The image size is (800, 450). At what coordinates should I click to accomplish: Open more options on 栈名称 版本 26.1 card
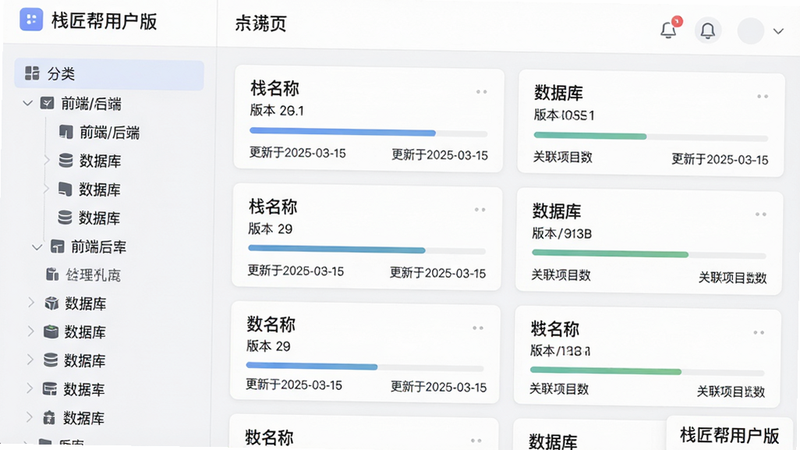[x=481, y=92]
